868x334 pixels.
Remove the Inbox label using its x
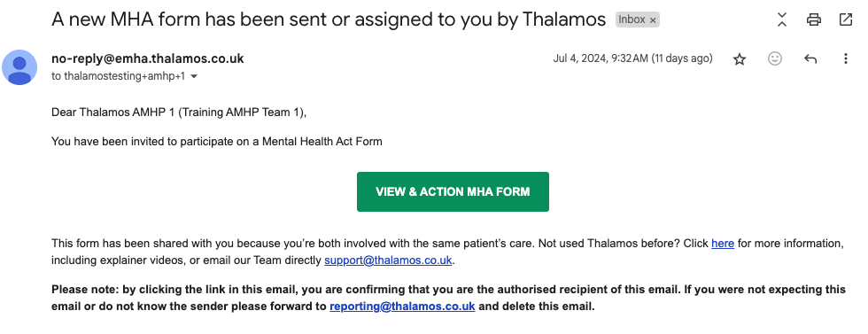653,20
